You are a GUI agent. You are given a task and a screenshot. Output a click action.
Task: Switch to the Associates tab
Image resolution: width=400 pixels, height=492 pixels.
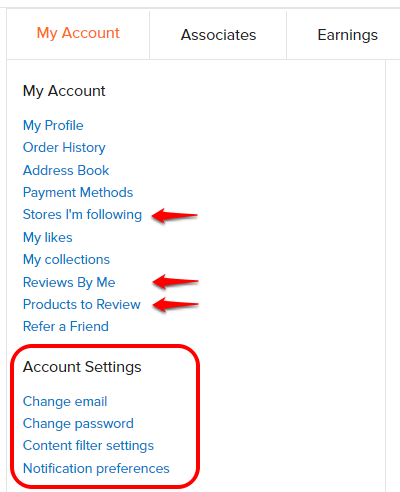tap(218, 35)
